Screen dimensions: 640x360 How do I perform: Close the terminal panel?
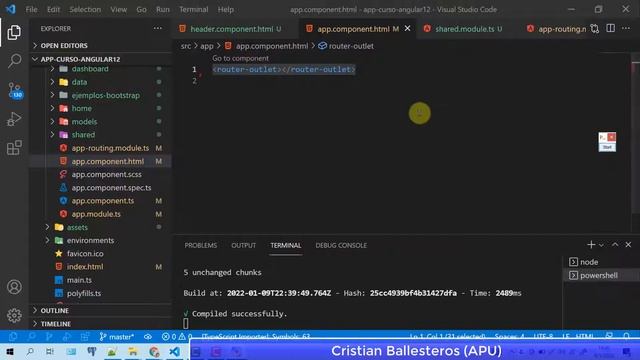pos(628,244)
